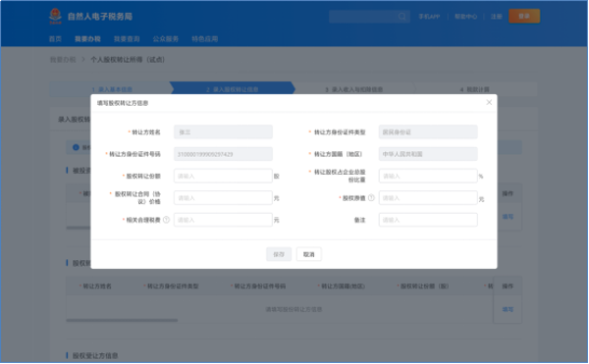
Task: Focus the 相关合理税费 input
Action: coord(223,220)
